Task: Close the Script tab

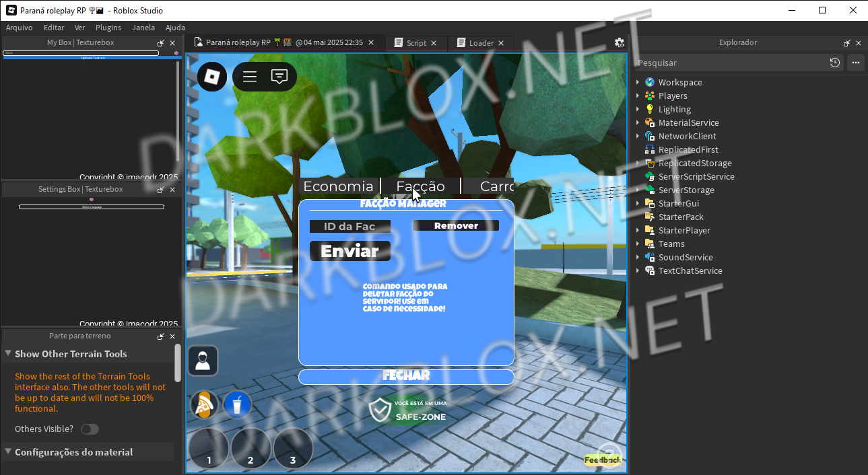Action: tap(434, 43)
